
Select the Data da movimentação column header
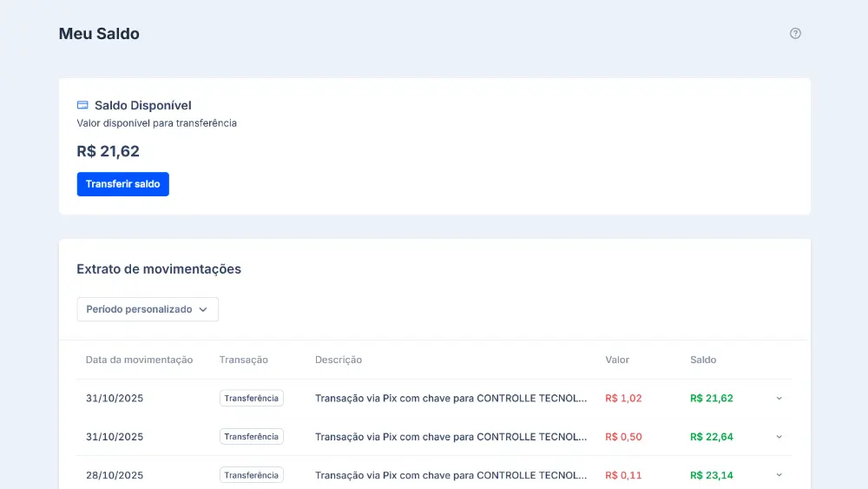tap(139, 360)
